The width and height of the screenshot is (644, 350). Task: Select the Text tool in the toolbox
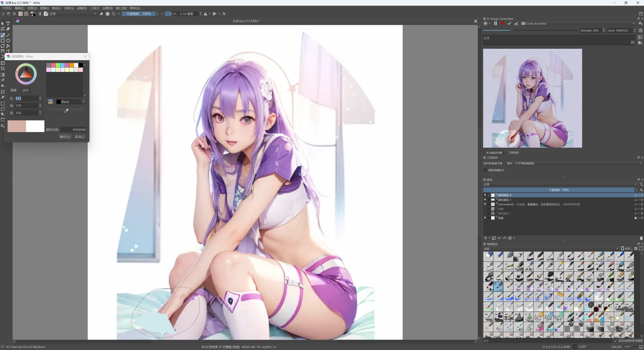(8, 24)
